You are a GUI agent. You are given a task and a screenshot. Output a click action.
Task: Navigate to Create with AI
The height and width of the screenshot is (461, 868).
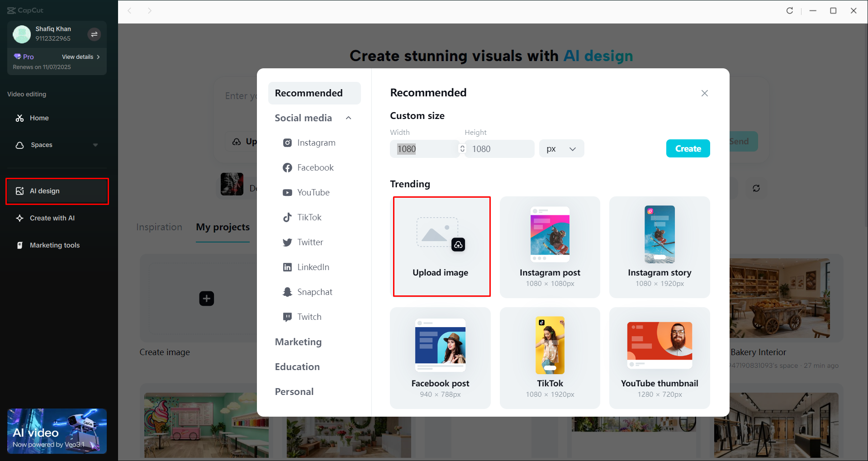tap(51, 218)
